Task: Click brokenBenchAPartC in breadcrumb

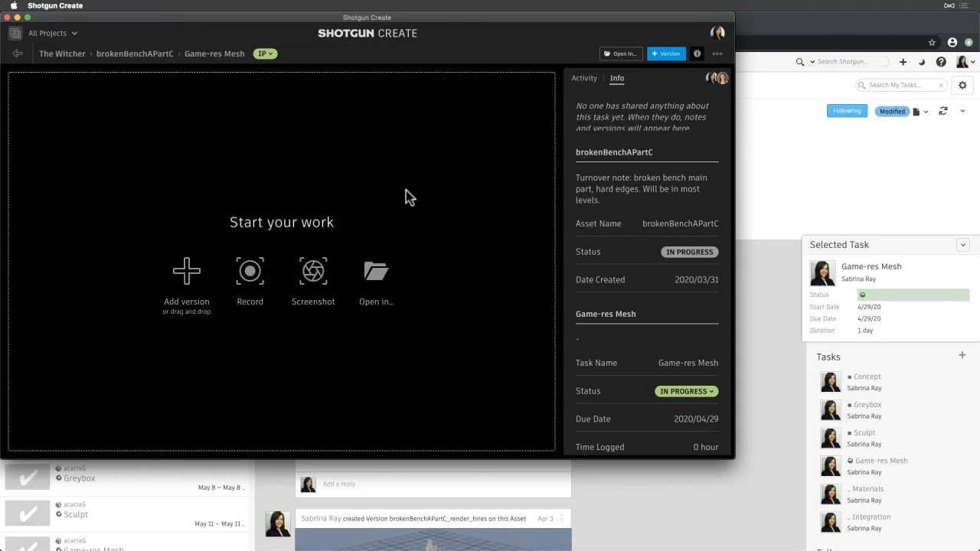Action: pyautogui.click(x=135, y=54)
